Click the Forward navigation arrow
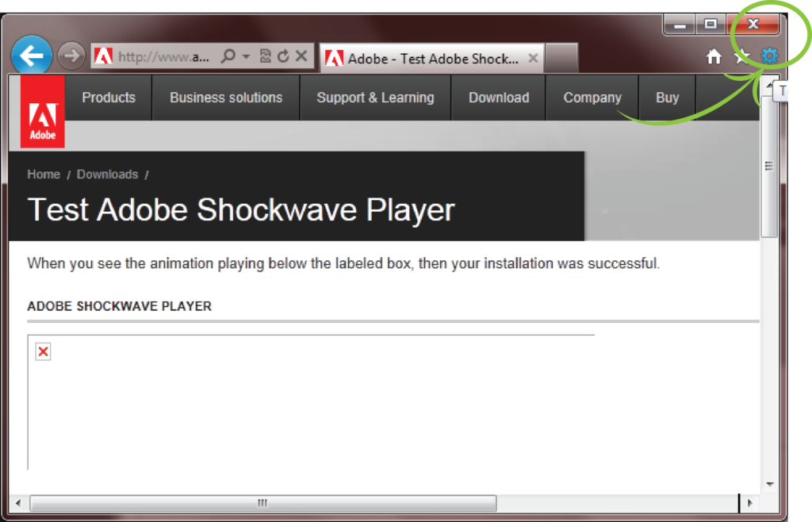Viewport: 812px width, 522px height. (x=70, y=55)
